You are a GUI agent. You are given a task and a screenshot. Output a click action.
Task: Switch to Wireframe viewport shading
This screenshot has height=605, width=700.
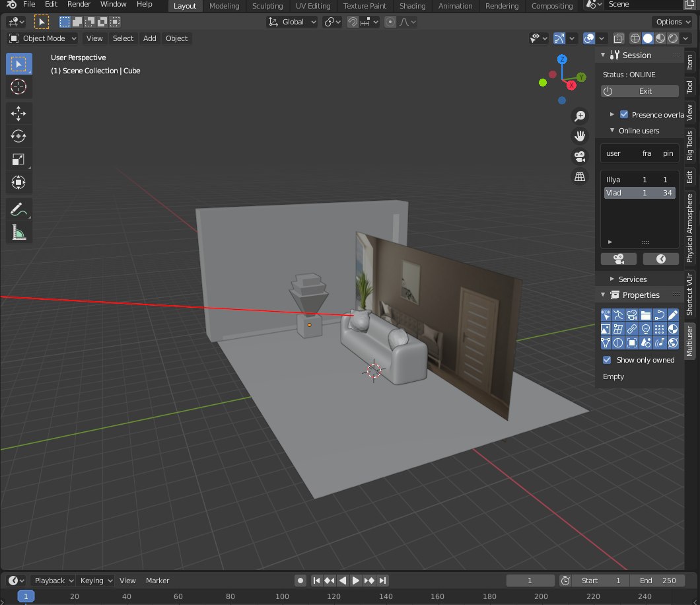[x=635, y=38]
